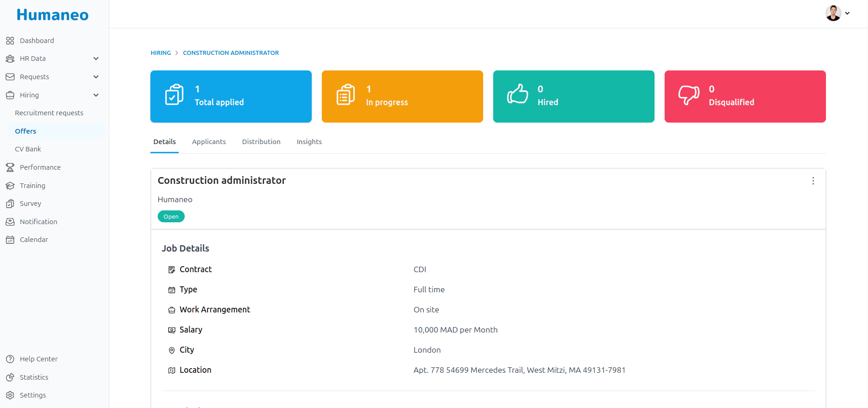Click the Total applied card label

[x=219, y=102]
